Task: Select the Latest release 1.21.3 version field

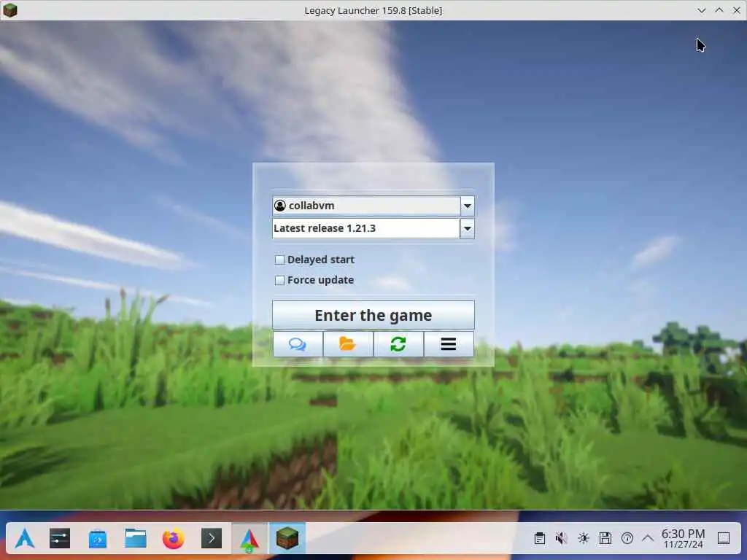Action: [366, 228]
